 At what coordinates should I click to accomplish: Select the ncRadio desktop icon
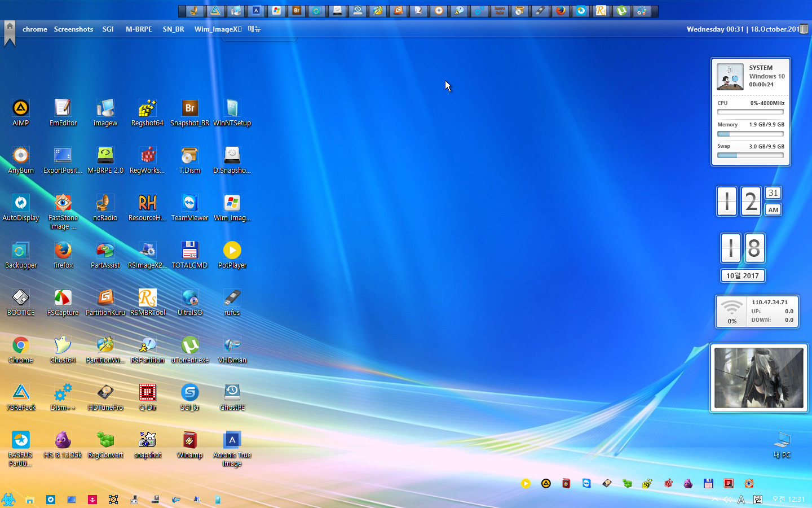tap(105, 207)
